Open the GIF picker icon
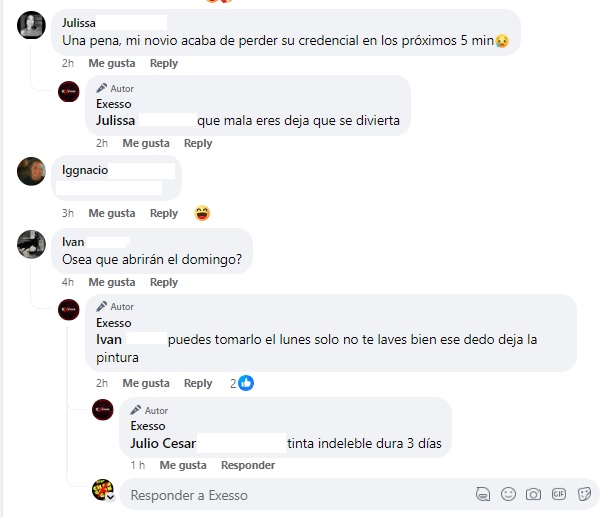Image resolution: width=615 pixels, height=517 pixels. click(559, 494)
